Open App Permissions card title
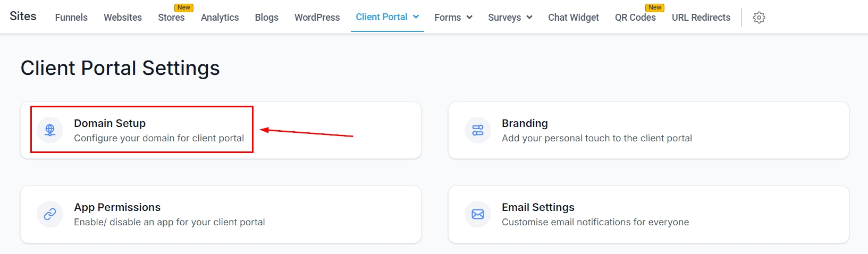 click(x=117, y=207)
